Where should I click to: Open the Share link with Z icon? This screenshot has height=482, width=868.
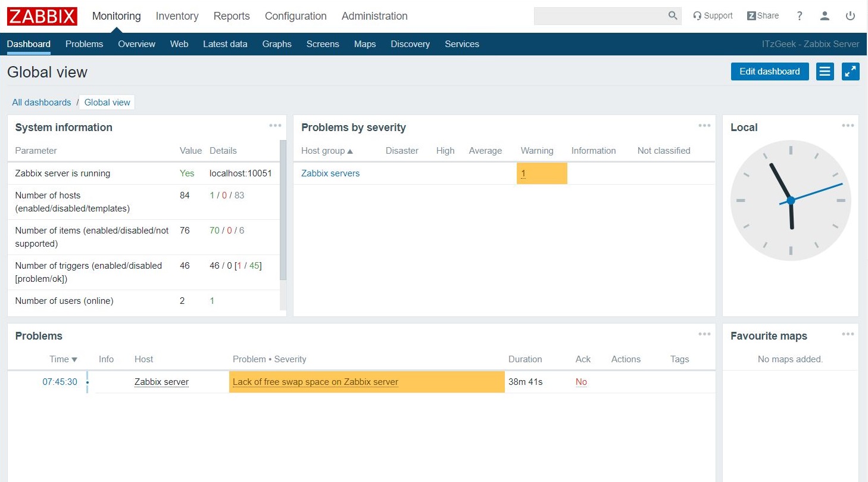(763, 16)
